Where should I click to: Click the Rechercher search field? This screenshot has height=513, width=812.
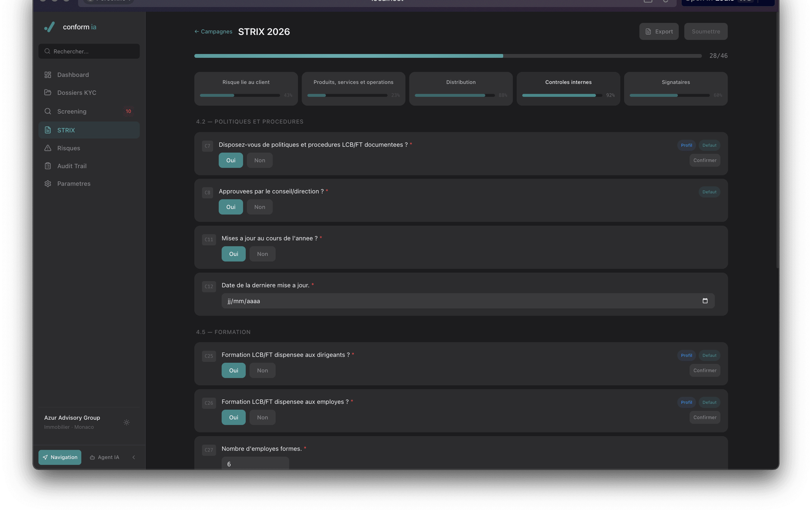click(89, 51)
